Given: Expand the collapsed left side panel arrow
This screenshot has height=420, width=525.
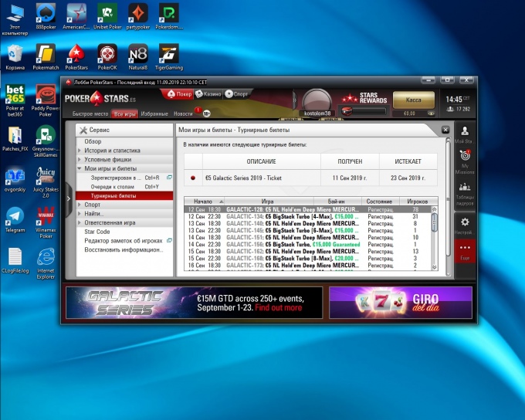Looking at the screenshot, I should [68, 198].
